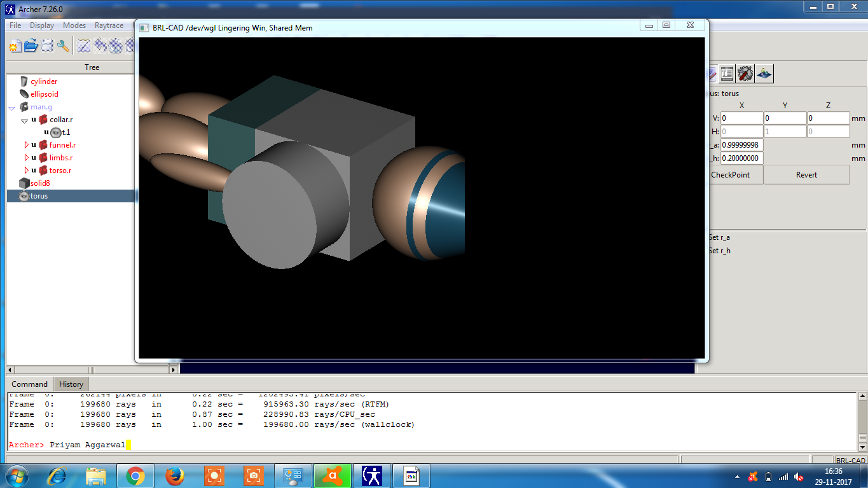This screenshot has width=868, height=488.
Task: Expand the torso.r tree node
Action: 26,171
